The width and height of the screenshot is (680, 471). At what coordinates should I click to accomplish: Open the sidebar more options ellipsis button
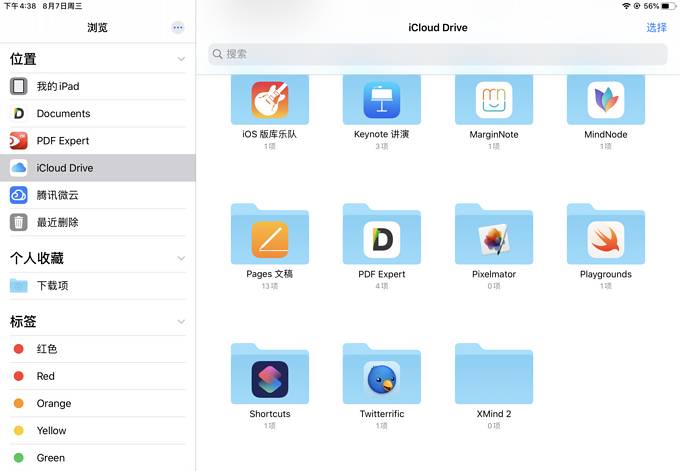[178, 28]
